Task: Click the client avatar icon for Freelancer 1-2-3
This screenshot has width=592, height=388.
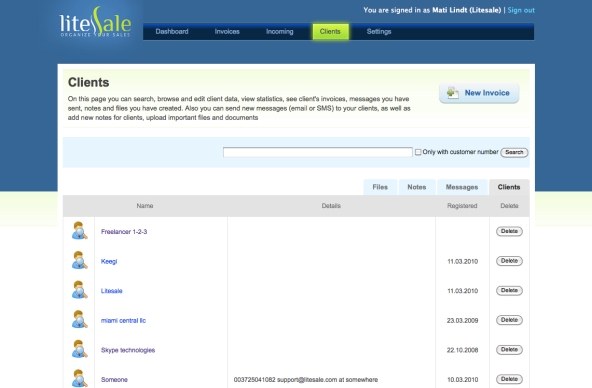Action: coord(79,231)
